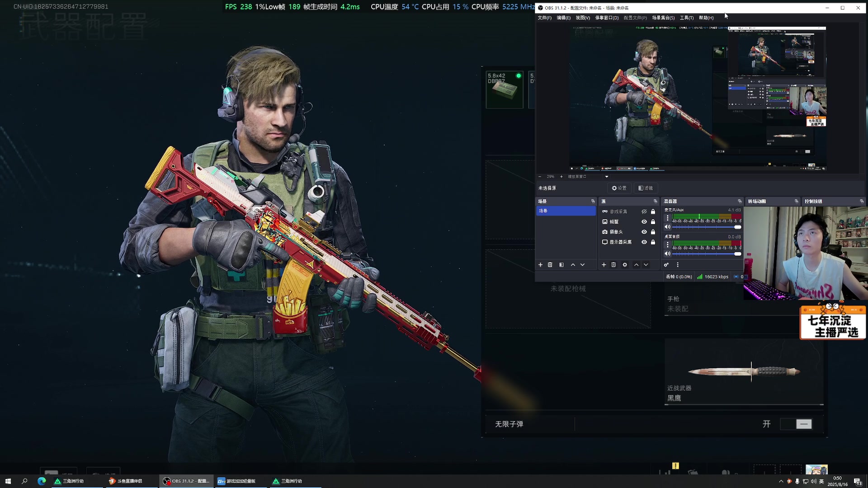Hide the 摄像头 source via eye icon

coord(644,232)
